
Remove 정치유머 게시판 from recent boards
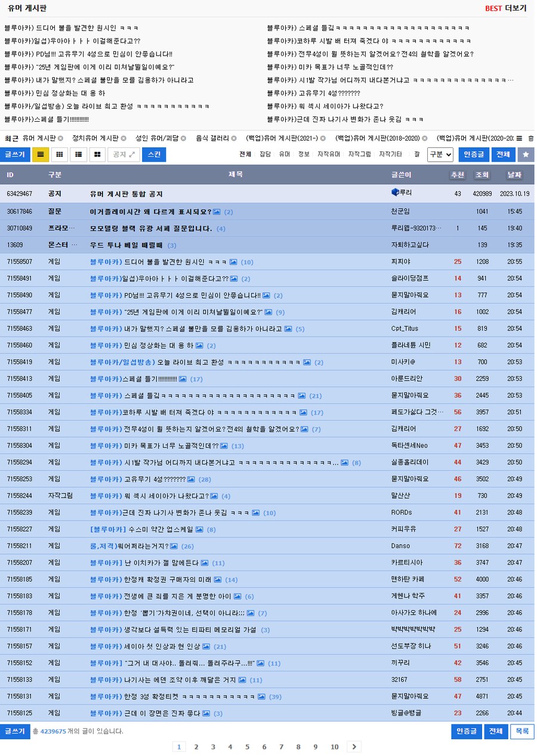122,138
